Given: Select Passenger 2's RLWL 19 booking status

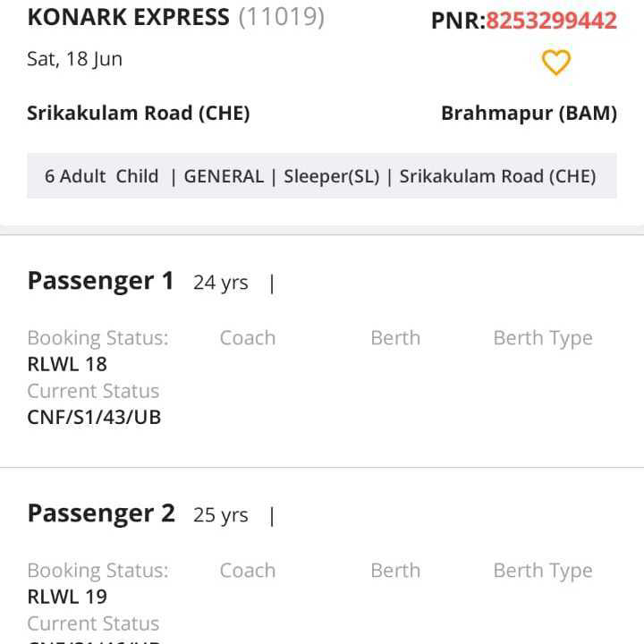Looking at the screenshot, I should click(x=67, y=597).
